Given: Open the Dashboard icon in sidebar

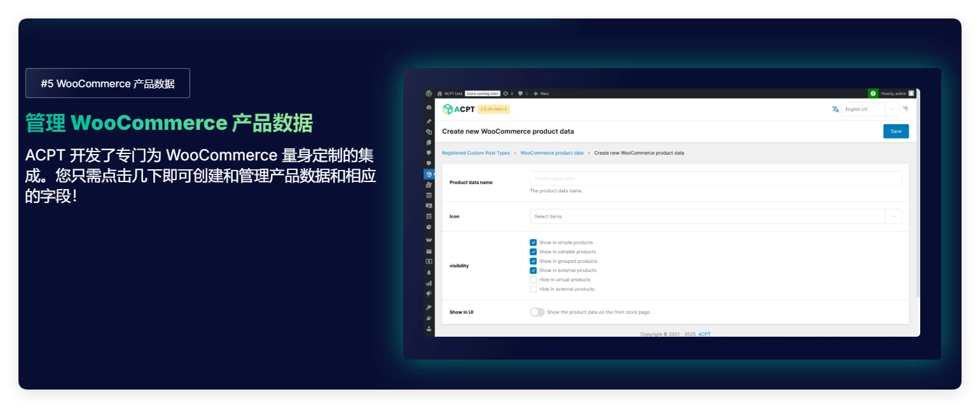Looking at the screenshot, I should coord(429,108).
